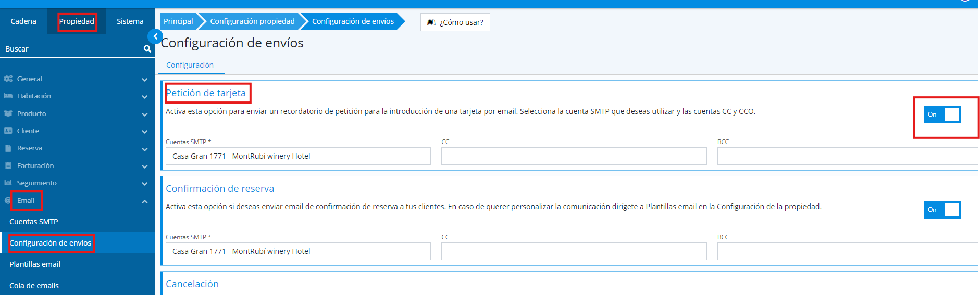This screenshot has width=980, height=295.
Task: Go to Principal in the breadcrumb
Action: 178,21
